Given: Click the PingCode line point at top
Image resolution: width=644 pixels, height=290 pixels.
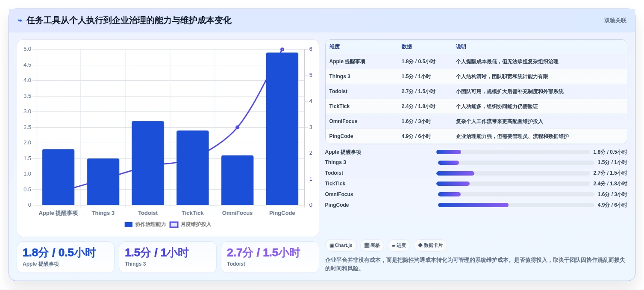Looking at the screenshot, I should pyautogui.click(x=282, y=50).
